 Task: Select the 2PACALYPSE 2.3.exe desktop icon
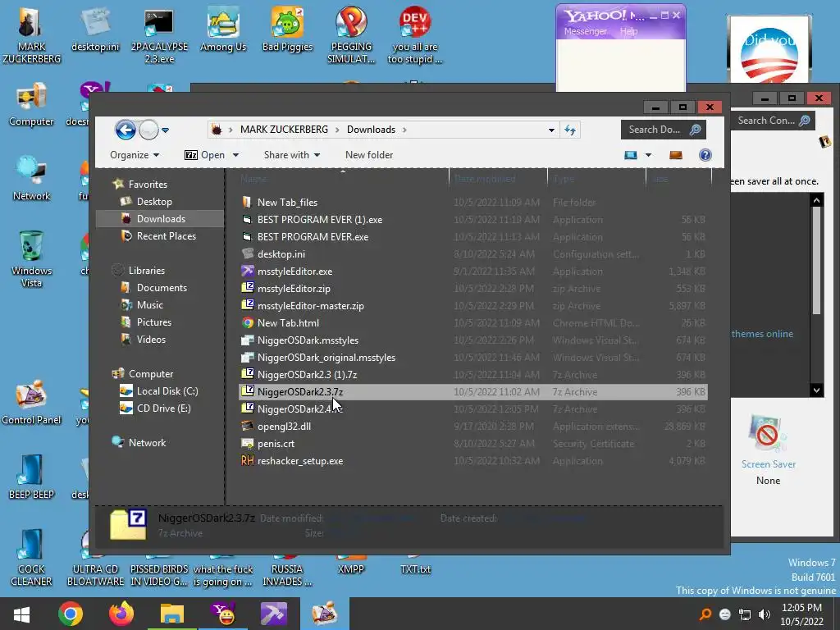click(x=159, y=36)
